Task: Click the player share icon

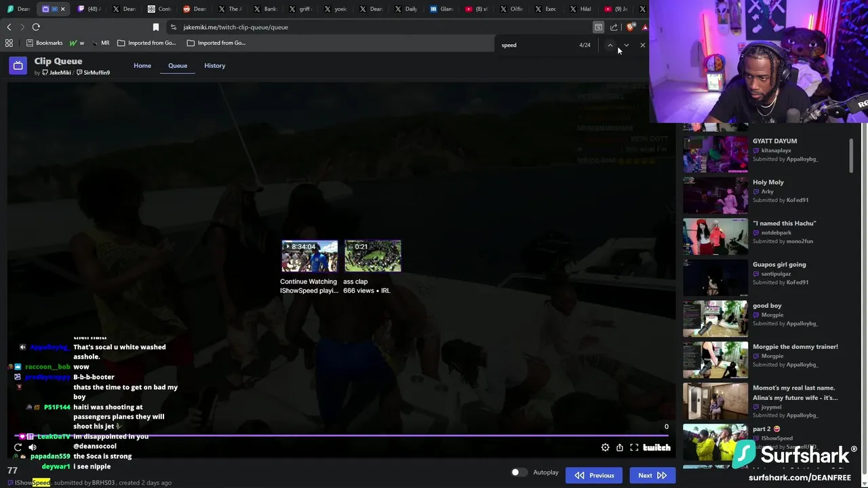Action: point(620,447)
